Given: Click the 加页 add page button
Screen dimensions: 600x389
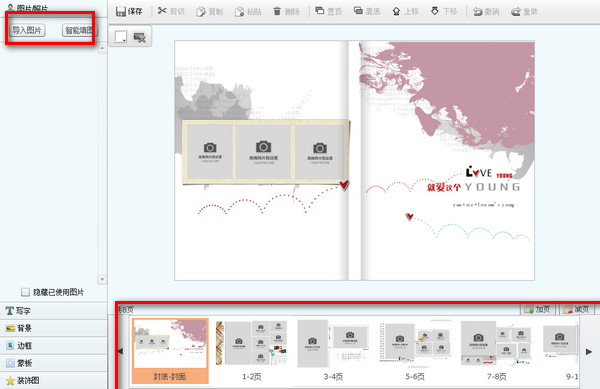Looking at the screenshot, I should pyautogui.click(x=538, y=309).
